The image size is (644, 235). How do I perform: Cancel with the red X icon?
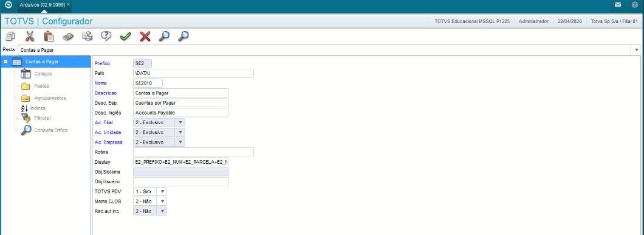(145, 36)
